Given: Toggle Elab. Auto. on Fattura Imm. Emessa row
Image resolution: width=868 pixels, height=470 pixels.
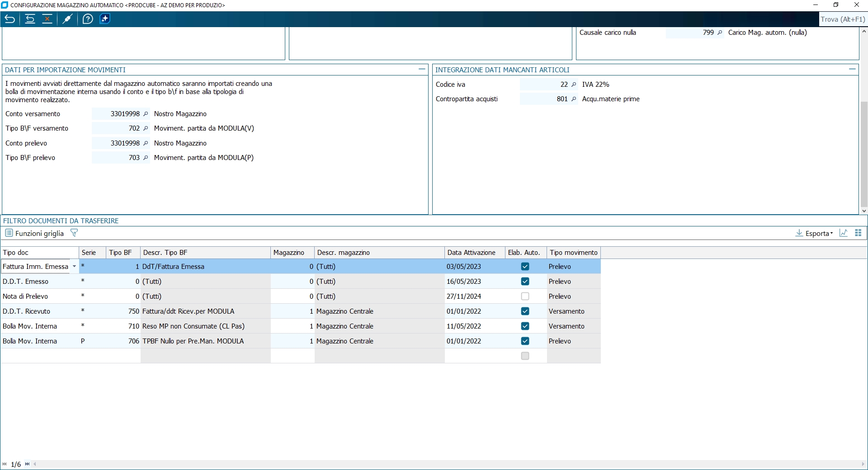Looking at the screenshot, I should coord(525,267).
